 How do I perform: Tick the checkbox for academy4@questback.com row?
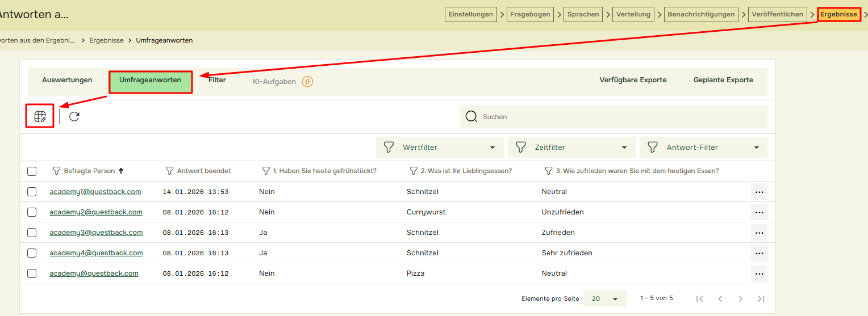coord(32,253)
